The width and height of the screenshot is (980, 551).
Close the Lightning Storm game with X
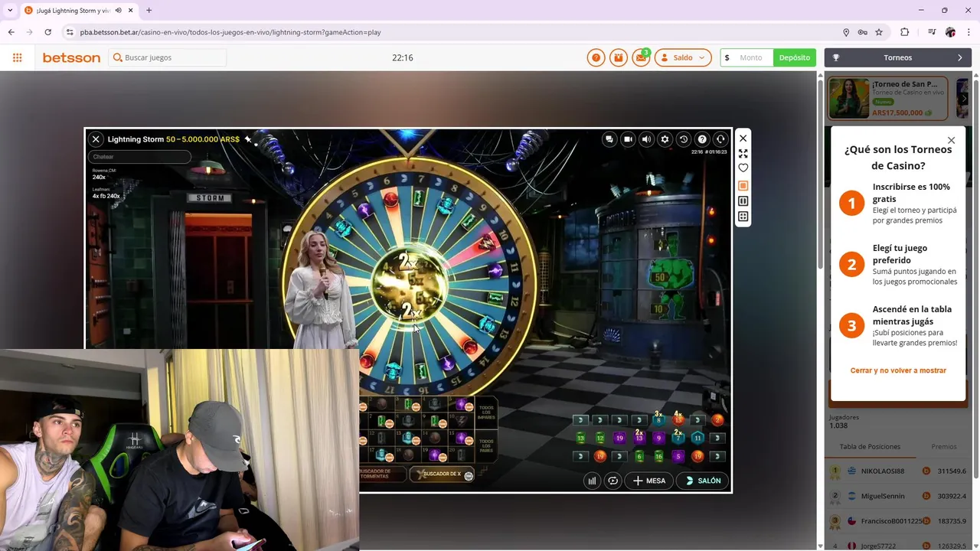[x=96, y=139]
